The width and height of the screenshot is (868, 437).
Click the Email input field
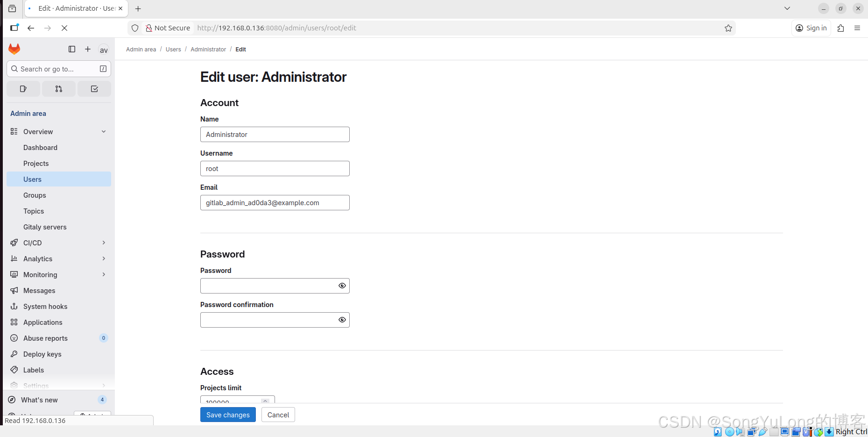(x=275, y=203)
